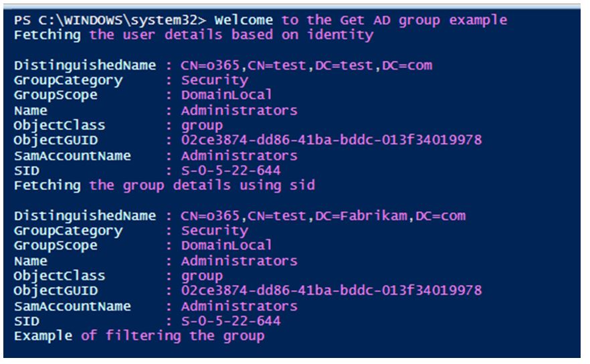Click the Security value in the identity results block

coord(214,80)
